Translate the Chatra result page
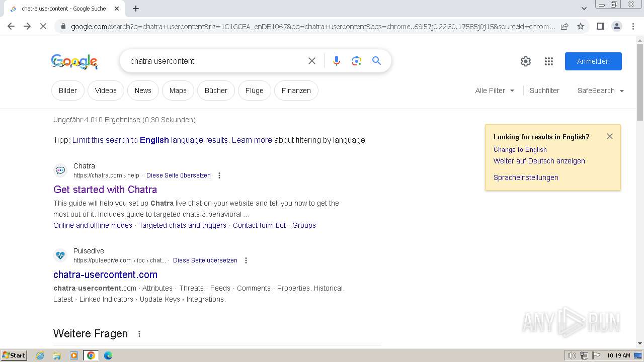This screenshot has width=644, height=362. 179,175
